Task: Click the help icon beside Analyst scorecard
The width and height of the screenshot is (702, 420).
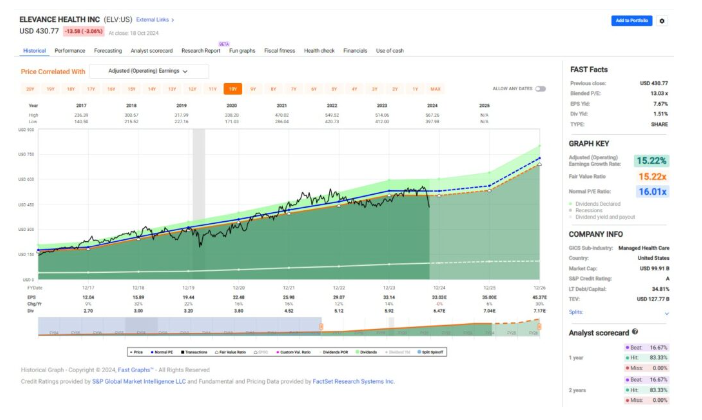Action: pos(635,332)
